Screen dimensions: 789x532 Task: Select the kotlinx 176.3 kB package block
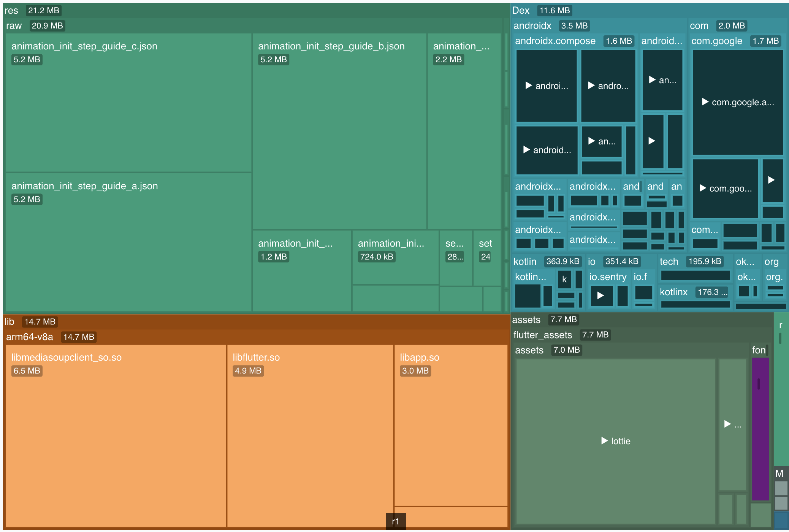(674, 292)
